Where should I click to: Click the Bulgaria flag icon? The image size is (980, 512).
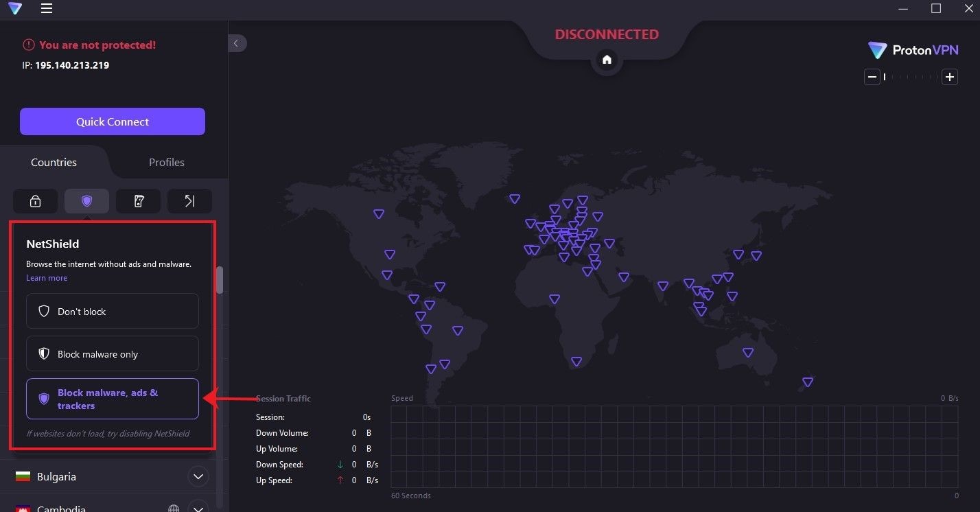(23, 476)
